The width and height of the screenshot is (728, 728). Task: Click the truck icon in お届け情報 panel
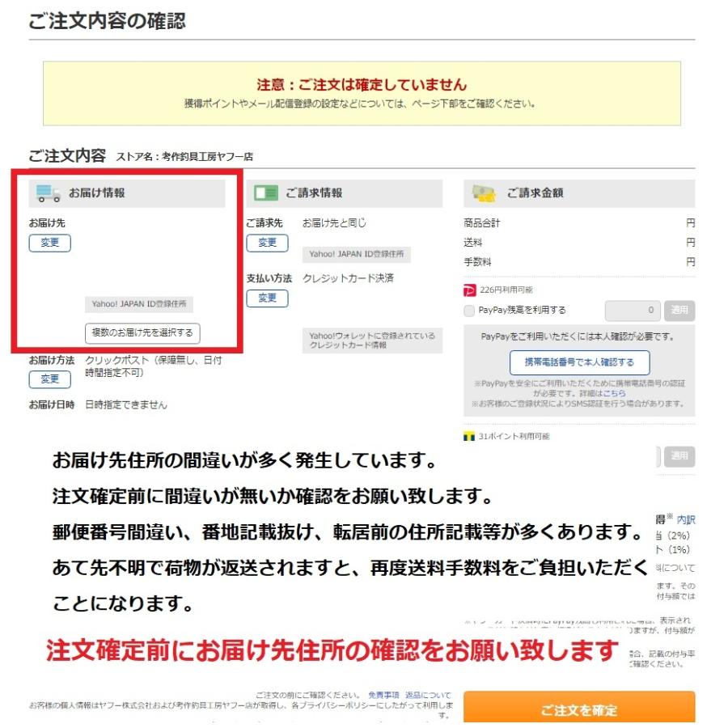[x=46, y=193]
